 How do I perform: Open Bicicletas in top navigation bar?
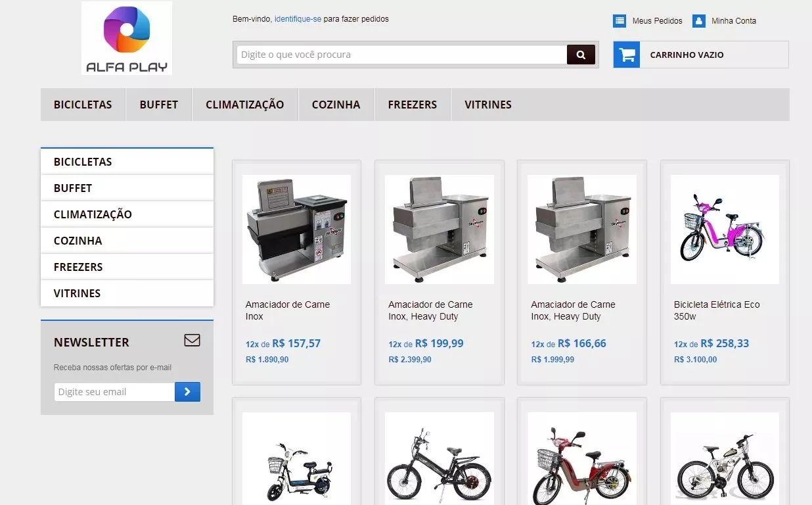(x=83, y=105)
